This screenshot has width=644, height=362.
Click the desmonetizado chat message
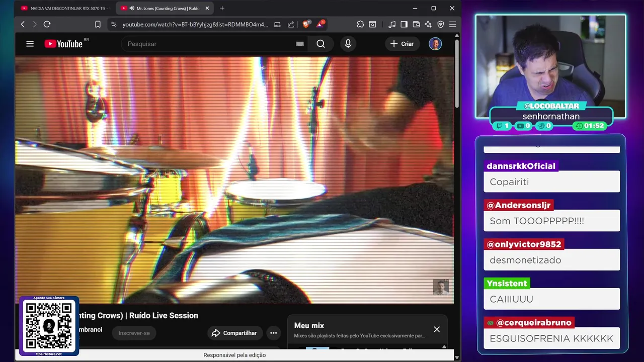point(551,260)
